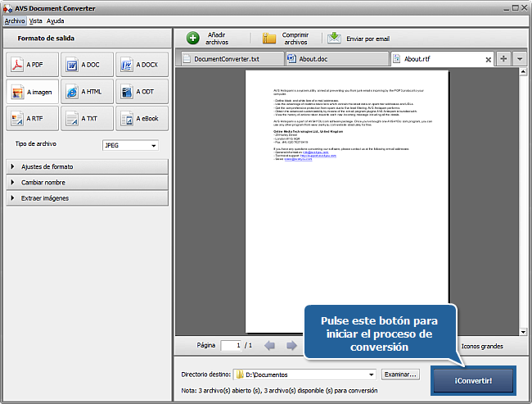Select the A DOC output format
Image resolution: width=532 pixels, height=404 pixels.
coord(88,65)
